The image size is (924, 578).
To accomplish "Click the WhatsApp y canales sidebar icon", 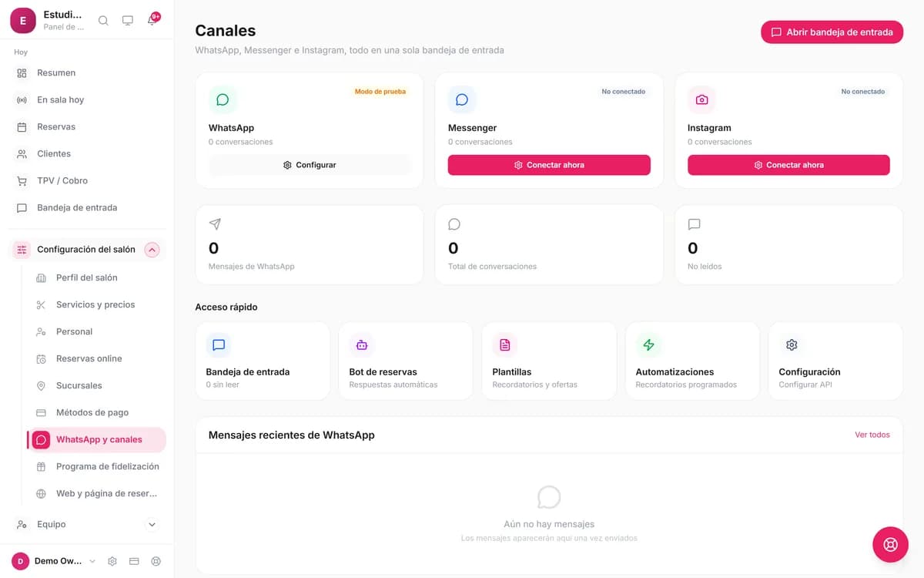I will pos(41,439).
